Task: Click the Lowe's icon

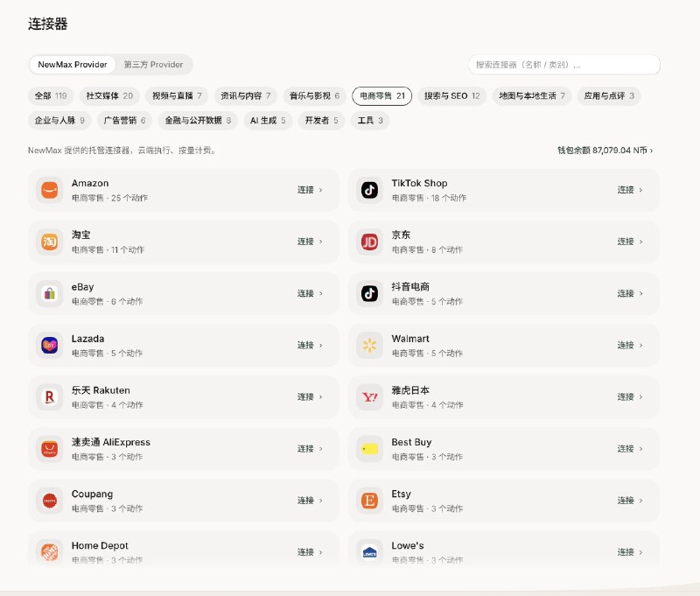Action: tap(369, 552)
